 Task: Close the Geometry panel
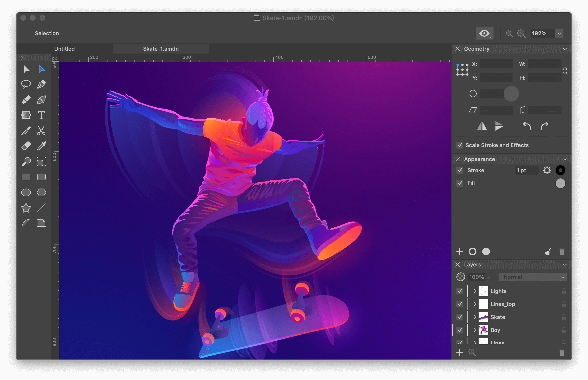[x=458, y=49]
